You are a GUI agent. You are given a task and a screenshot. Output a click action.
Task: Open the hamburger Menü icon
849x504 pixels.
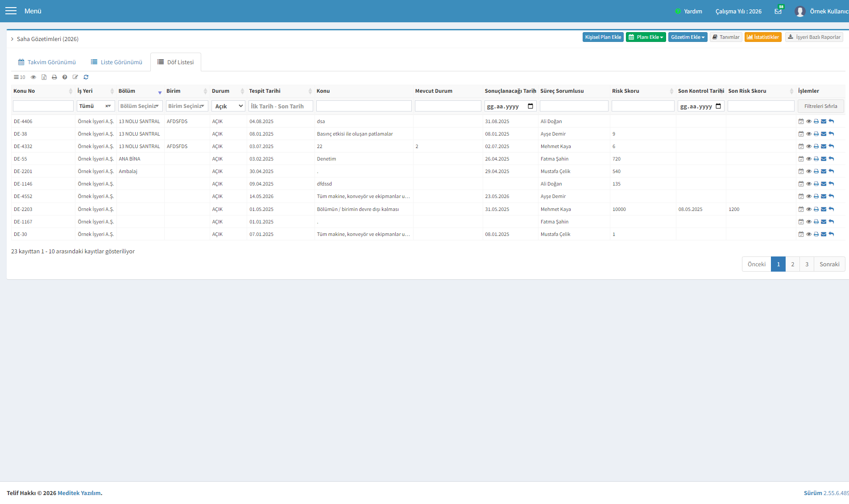[x=11, y=11]
